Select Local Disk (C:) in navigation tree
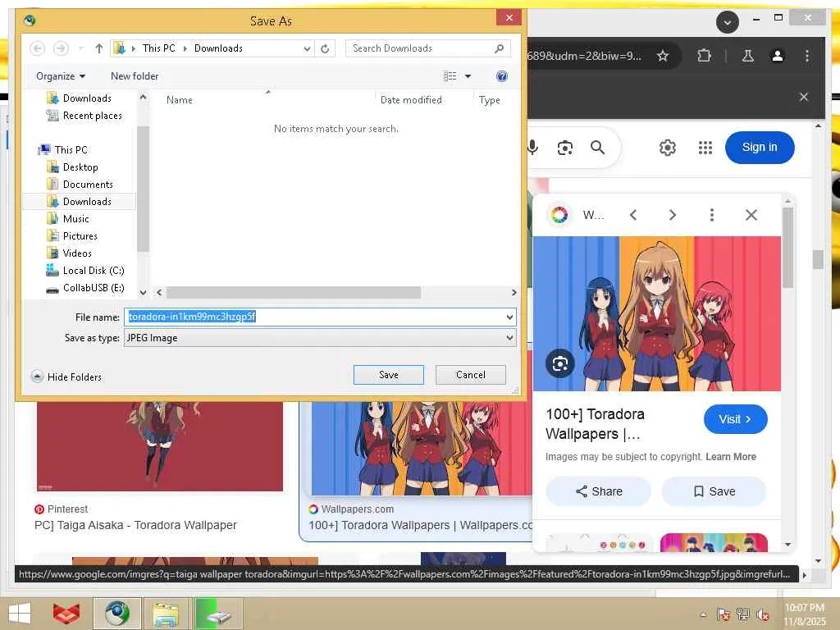Viewport: 840px width, 630px height. (x=85, y=271)
